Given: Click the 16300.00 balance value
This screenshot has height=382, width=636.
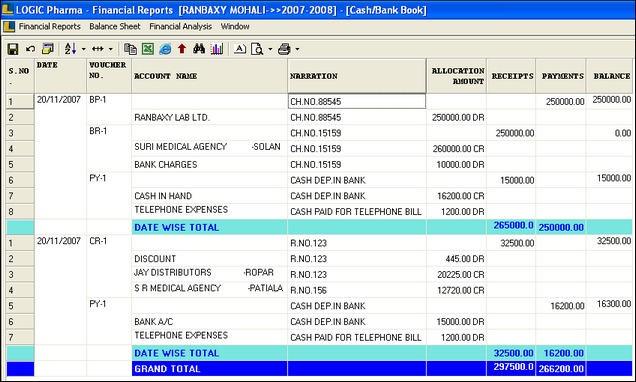Looking at the screenshot, I should [x=614, y=304].
